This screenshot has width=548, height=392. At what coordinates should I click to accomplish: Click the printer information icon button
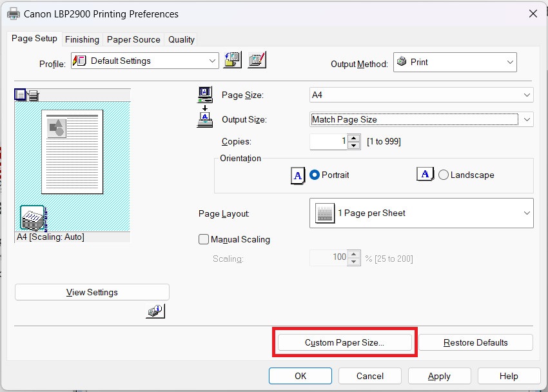coord(155,311)
